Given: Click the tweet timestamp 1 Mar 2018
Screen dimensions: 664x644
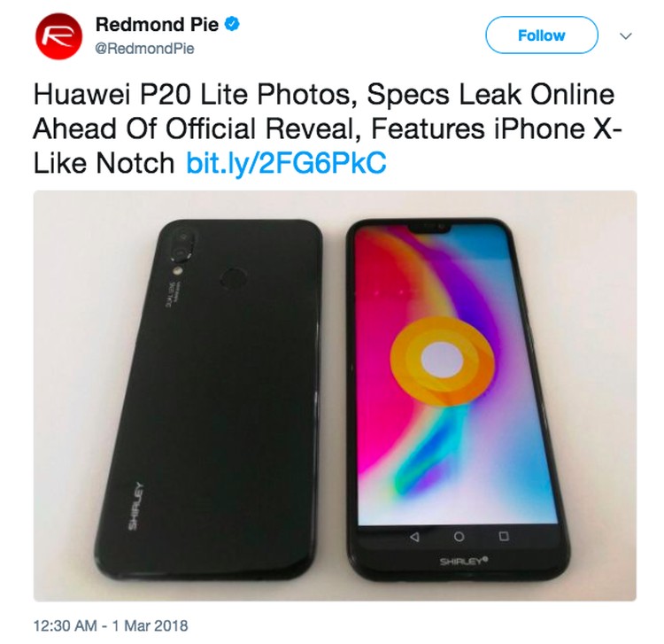Looking at the screenshot, I should click(111, 625).
